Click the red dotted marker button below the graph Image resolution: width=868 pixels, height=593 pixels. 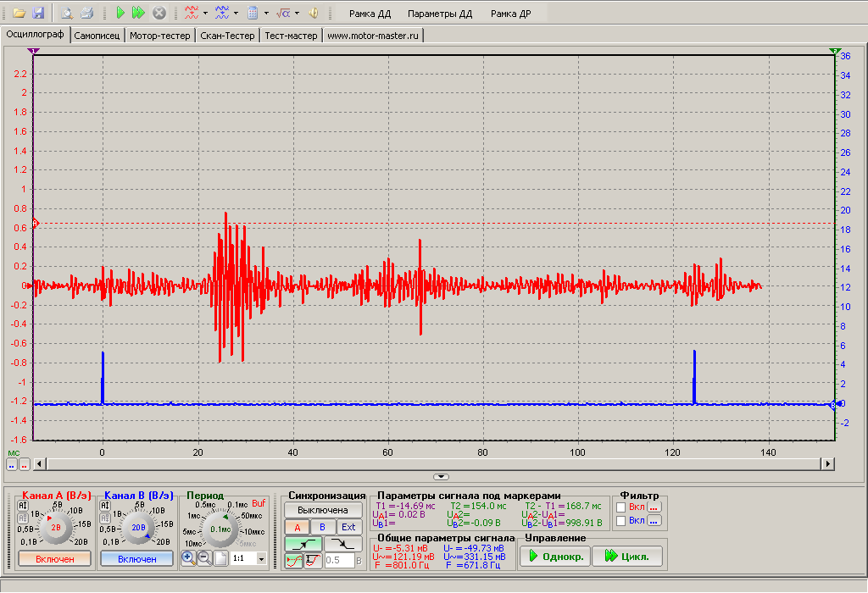pos(25,465)
